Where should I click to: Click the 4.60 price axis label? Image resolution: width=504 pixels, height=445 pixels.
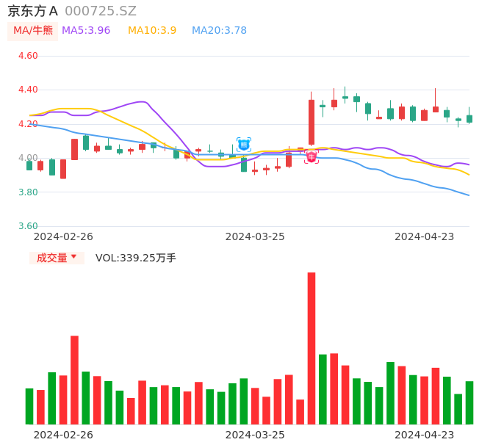tap(28, 56)
